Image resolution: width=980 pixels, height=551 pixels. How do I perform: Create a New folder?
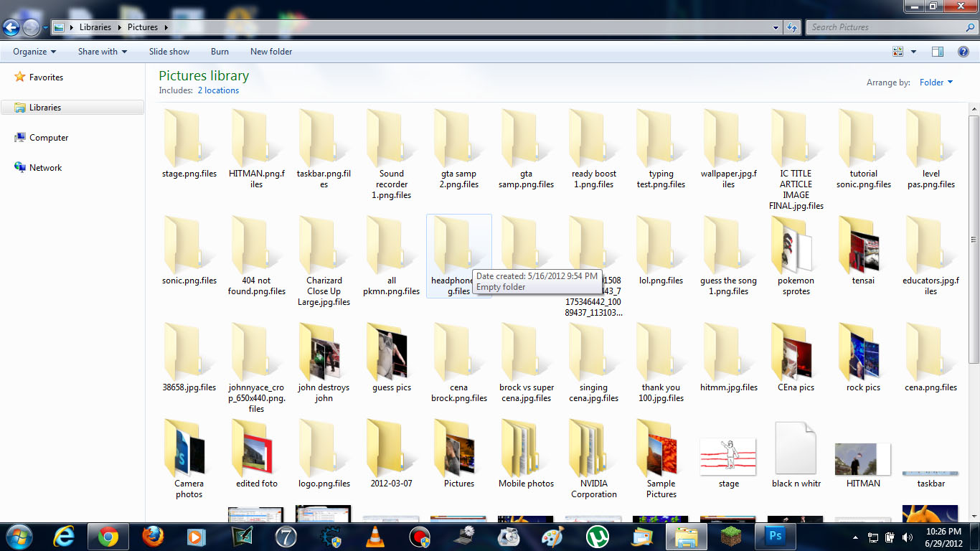click(270, 51)
